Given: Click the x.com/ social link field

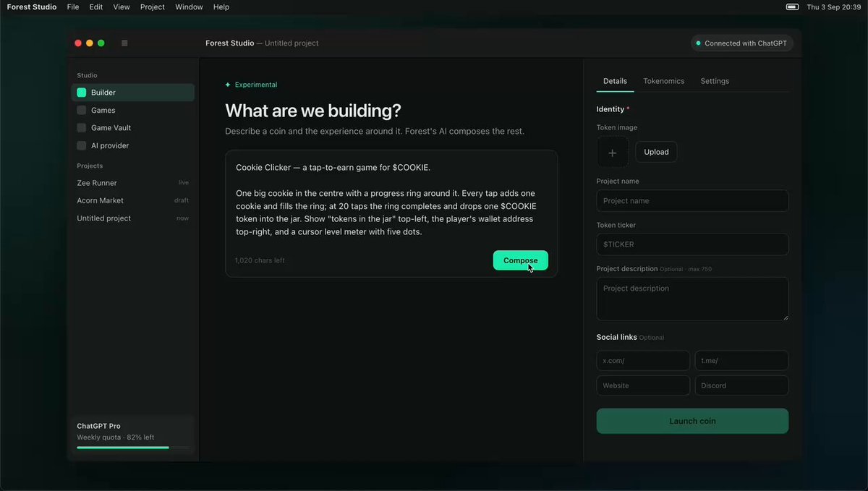Looking at the screenshot, I should click(x=643, y=361).
